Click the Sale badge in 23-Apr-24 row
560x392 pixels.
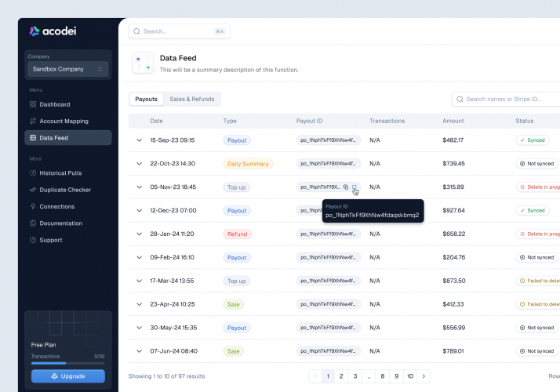click(x=233, y=304)
